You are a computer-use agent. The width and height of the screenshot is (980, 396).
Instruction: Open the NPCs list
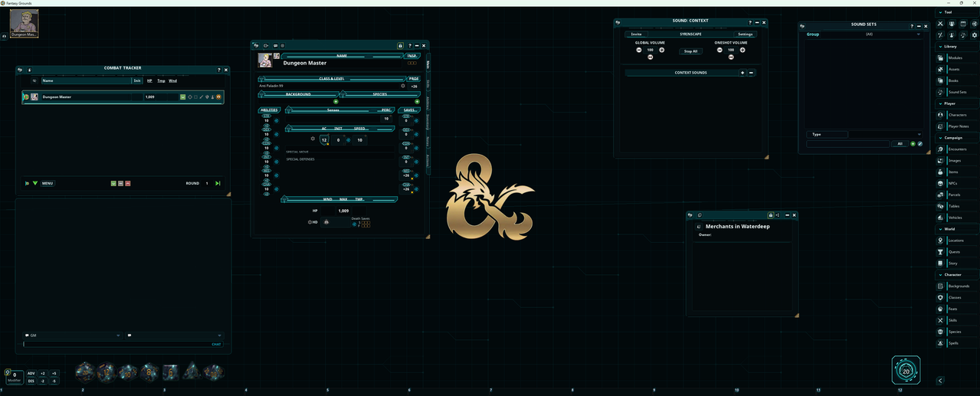pos(956,183)
